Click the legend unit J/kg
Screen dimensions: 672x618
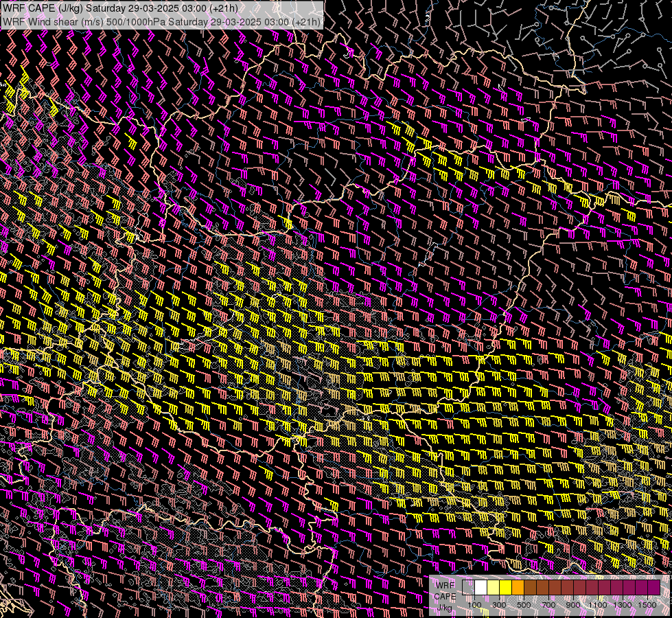coord(444,608)
